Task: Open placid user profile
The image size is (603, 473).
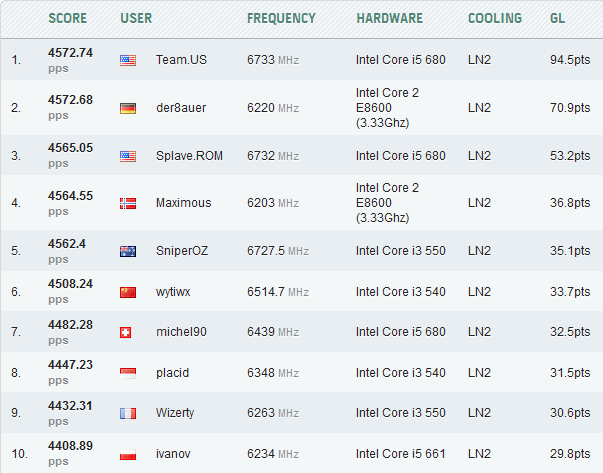Action: point(172,373)
